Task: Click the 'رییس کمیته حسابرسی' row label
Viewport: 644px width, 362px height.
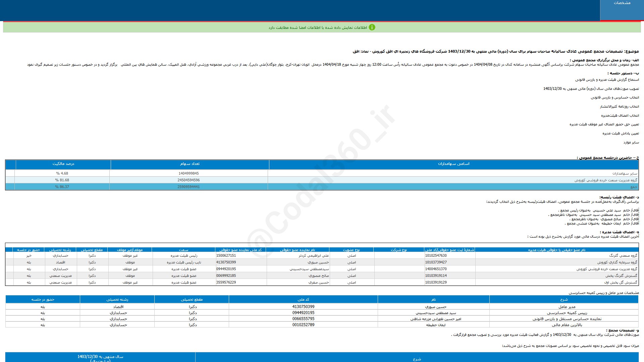Action: (x=567, y=313)
